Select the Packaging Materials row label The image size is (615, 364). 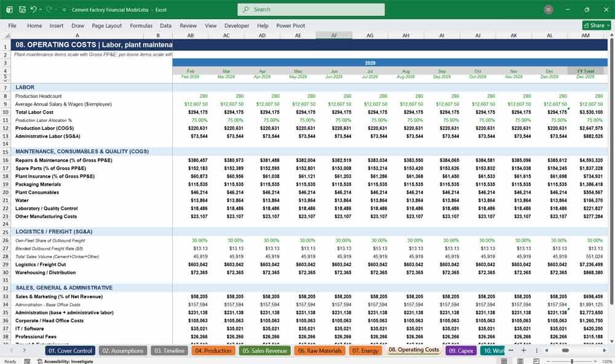coord(38,184)
